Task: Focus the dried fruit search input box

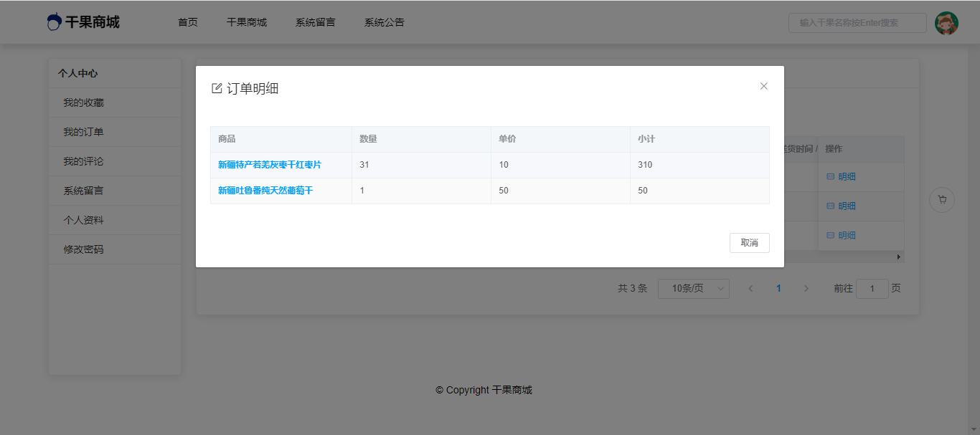Action: [x=857, y=23]
